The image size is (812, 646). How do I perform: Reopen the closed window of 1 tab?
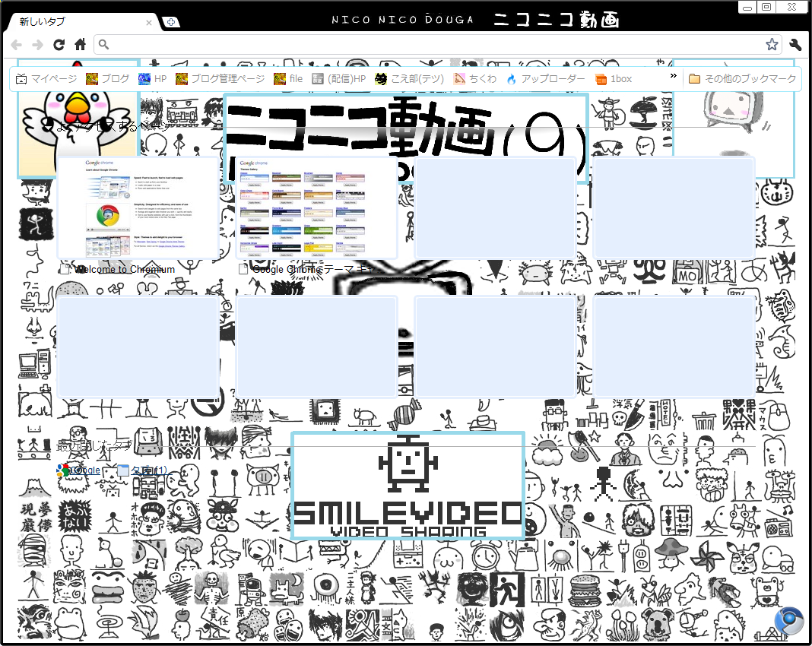(143, 470)
